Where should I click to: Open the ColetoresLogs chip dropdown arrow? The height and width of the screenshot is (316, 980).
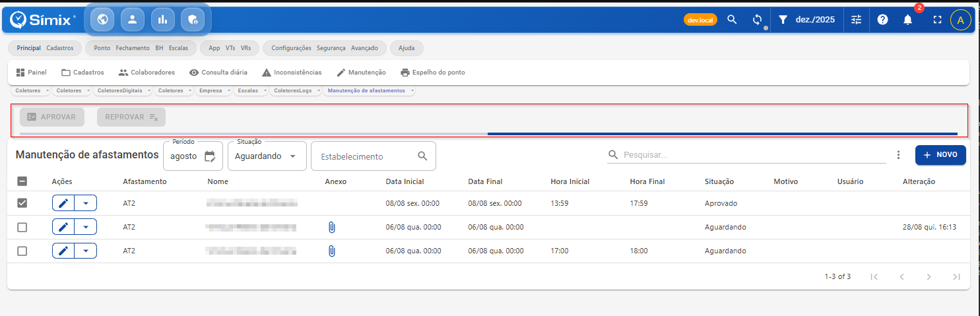(318, 90)
